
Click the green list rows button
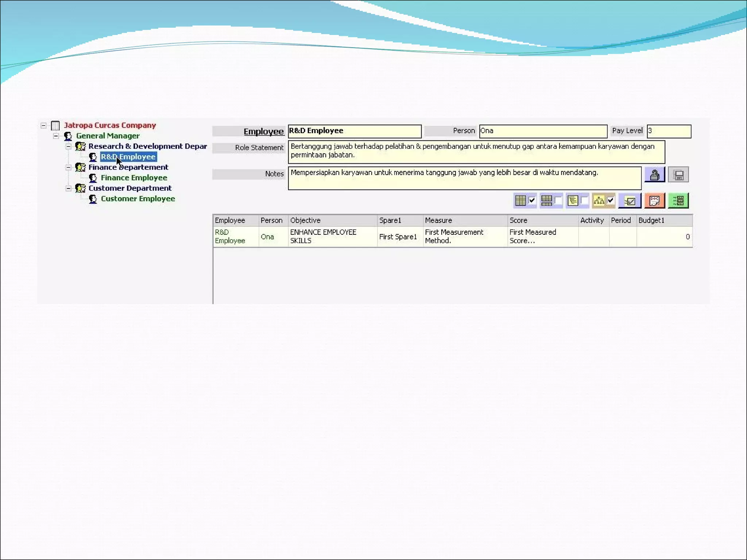tap(678, 201)
